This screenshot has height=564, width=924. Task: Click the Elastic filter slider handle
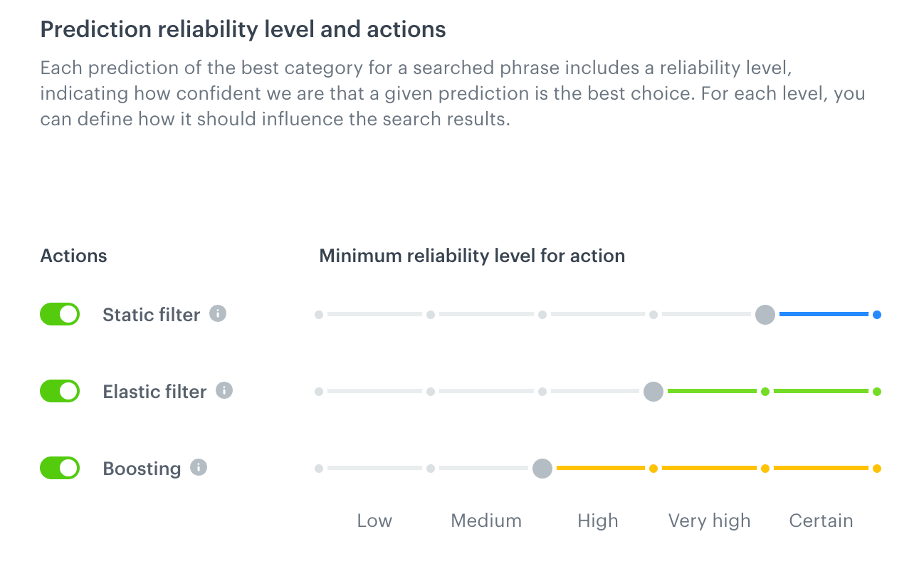653,391
